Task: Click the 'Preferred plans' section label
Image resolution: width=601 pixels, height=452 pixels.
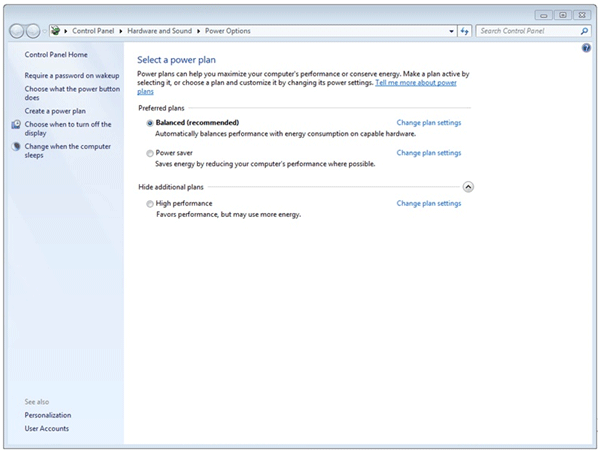Action: 161,108
